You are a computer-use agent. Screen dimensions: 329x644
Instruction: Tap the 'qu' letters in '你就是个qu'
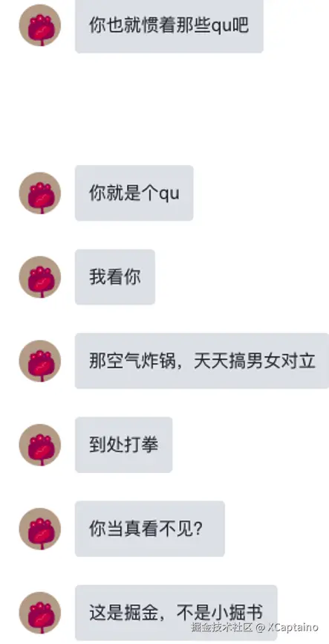(169, 194)
